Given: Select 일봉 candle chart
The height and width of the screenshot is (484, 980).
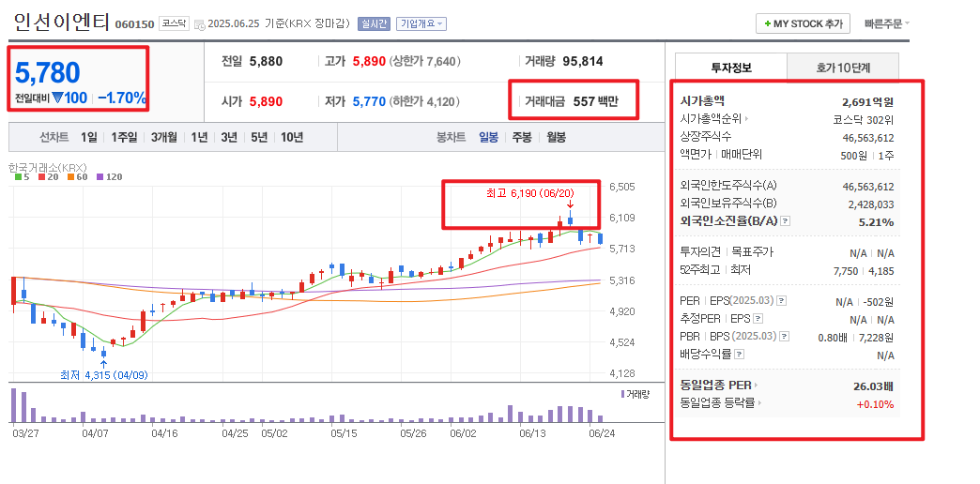Looking at the screenshot, I should [x=488, y=137].
